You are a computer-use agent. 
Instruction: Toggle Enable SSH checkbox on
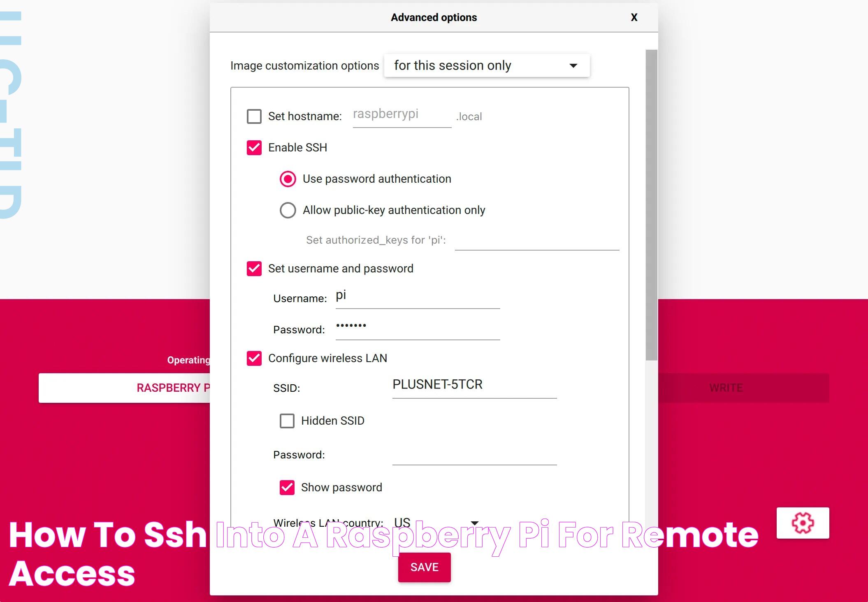(255, 147)
